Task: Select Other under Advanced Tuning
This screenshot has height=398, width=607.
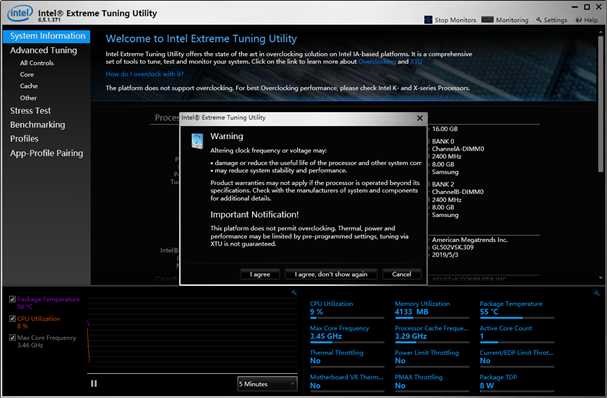Action: [x=28, y=98]
